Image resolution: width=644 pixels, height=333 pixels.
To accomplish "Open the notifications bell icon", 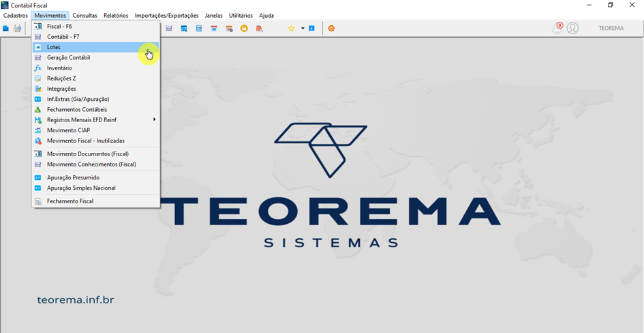I will pos(557,29).
